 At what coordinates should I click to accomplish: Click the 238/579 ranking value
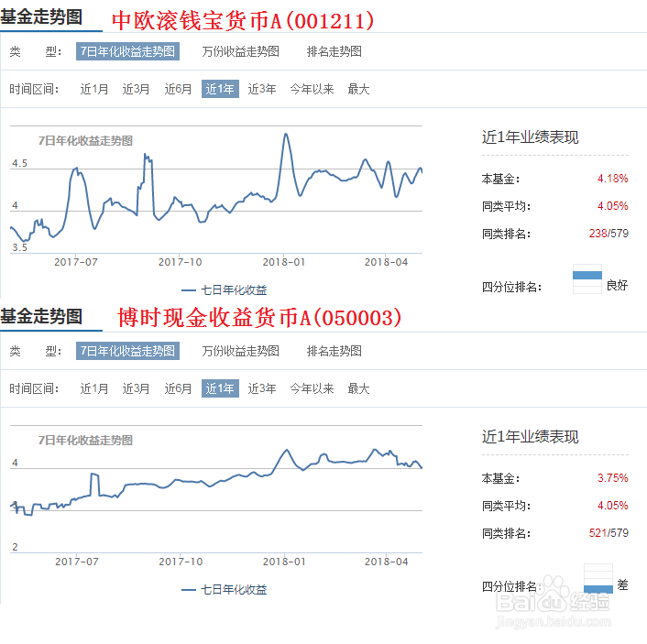click(x=609, y=234)
